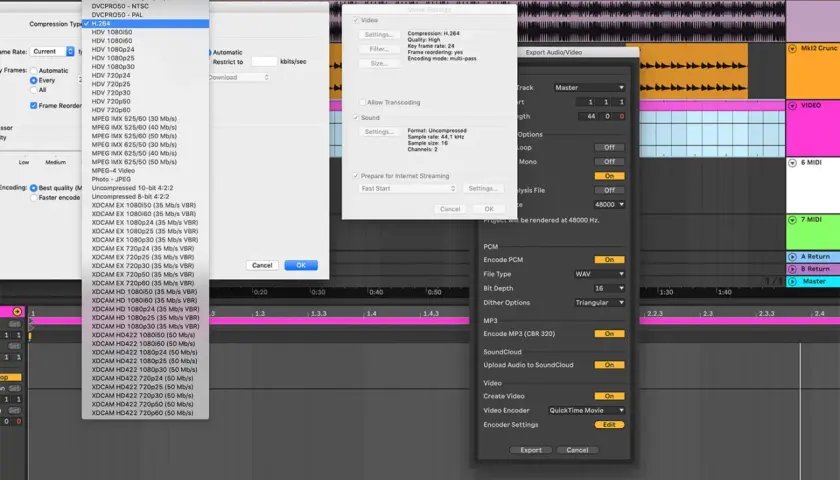Toggle Convert to Mono Off switch
This screenshot has width=840, height=480.
[x=609, y=161]
